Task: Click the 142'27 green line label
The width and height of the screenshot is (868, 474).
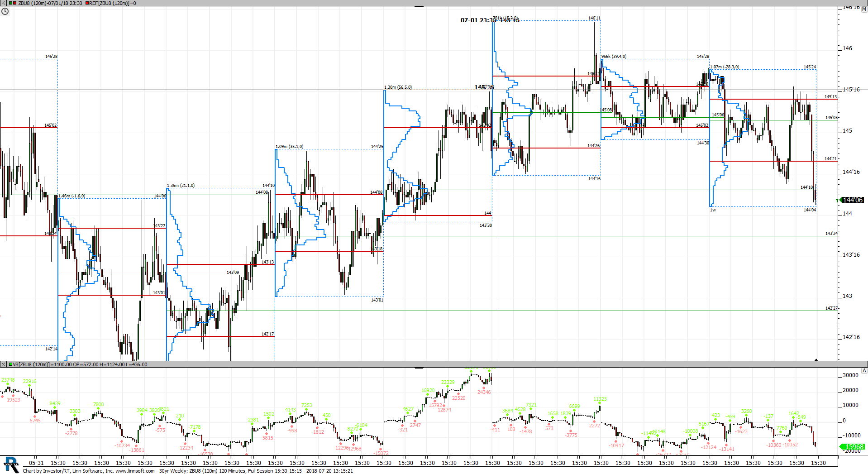Action: click(831, 308)
